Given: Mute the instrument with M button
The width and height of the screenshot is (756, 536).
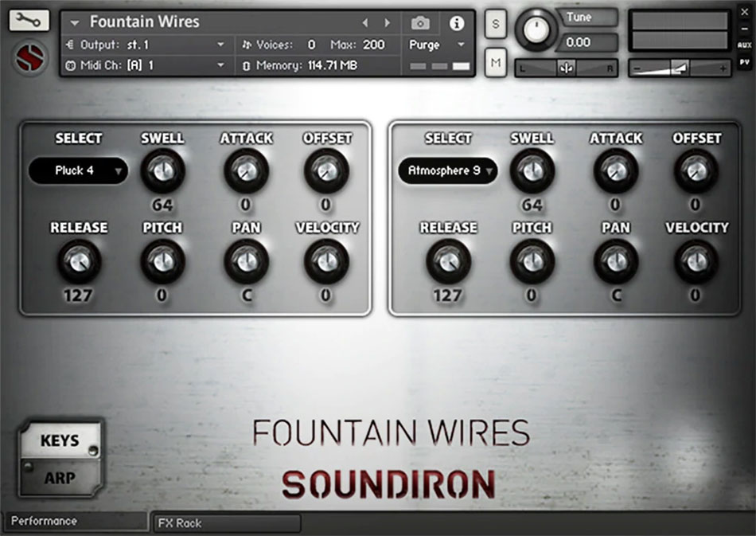Looking at the screenshot, I should pos(496,63).
